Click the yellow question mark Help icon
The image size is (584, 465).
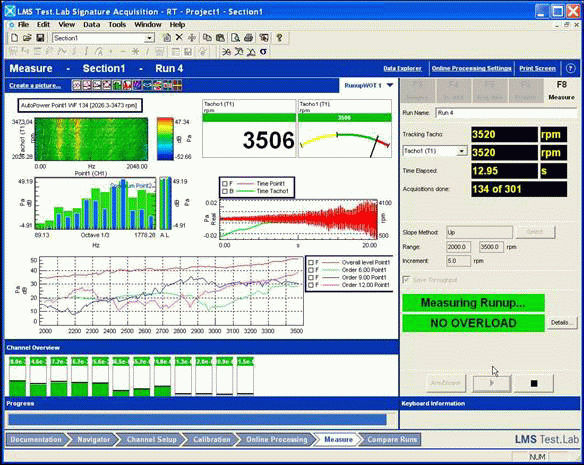pyautogui.click(x=279, y=38)
